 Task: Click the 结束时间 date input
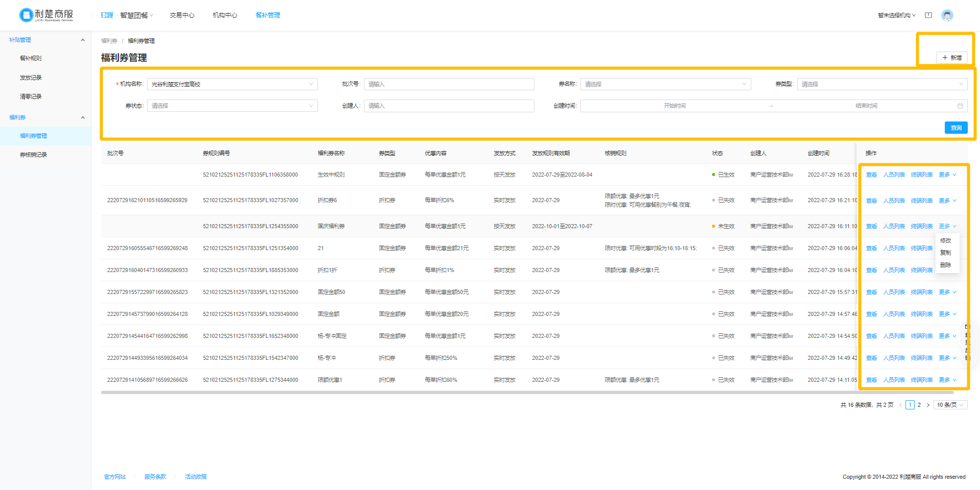click(x=866, y=106)
